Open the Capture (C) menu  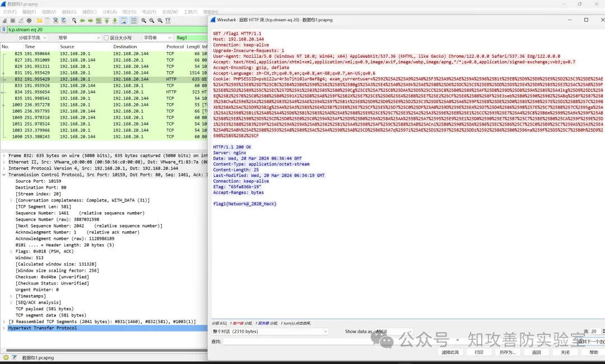click(x=90, y=12)
